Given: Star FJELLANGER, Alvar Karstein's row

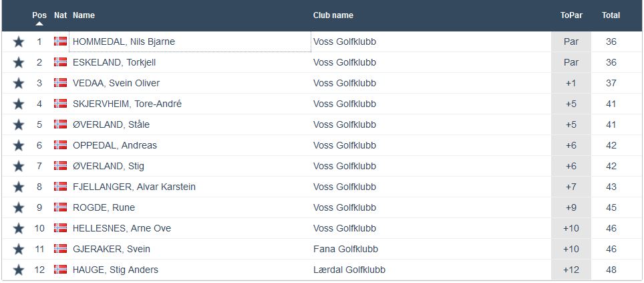Looking at the screenshot, I should (x=19, y=187).
